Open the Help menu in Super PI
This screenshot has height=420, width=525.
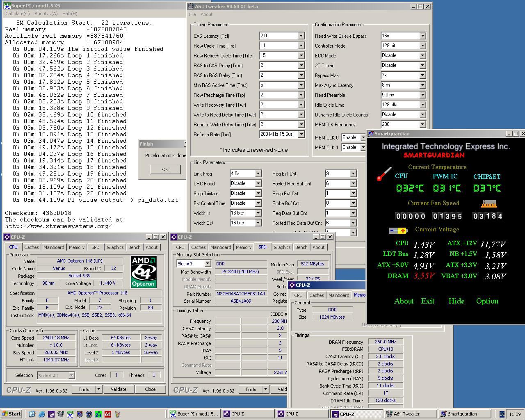pos(70,14)
